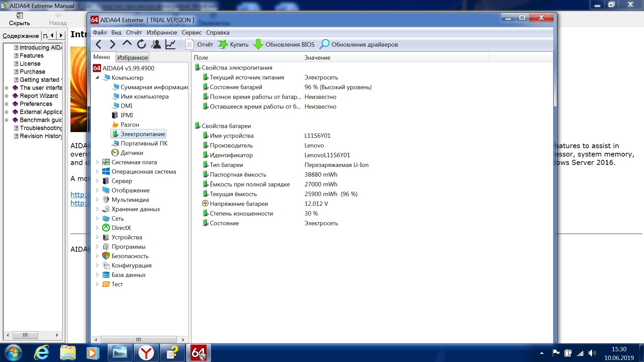The image size is (644, 362).
Task: Click DirectX Xbox icon in tree
Action: tap(106, 228)
